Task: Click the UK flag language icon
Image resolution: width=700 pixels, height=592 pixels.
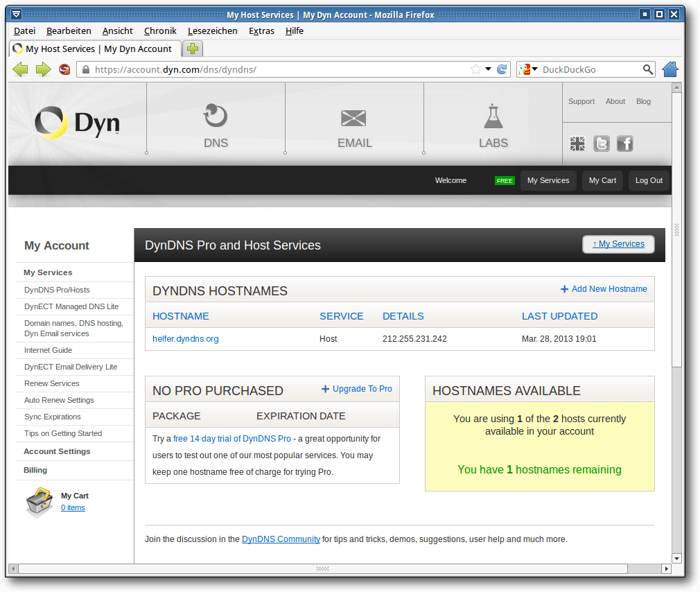Action: [x=577, y=143]
